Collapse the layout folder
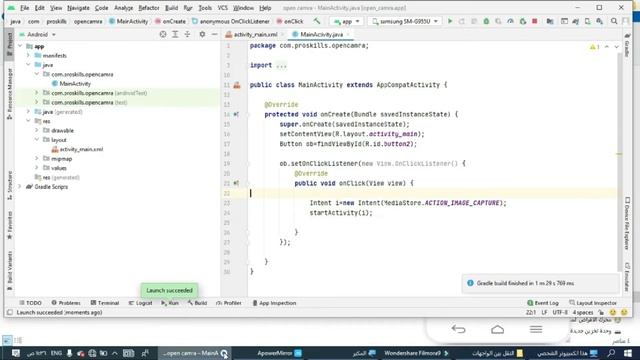Viewport: 640px width, 360px height. (36, 140)
